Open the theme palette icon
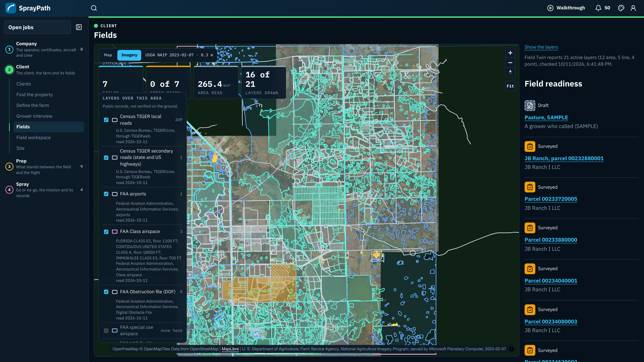 [621, 8]
